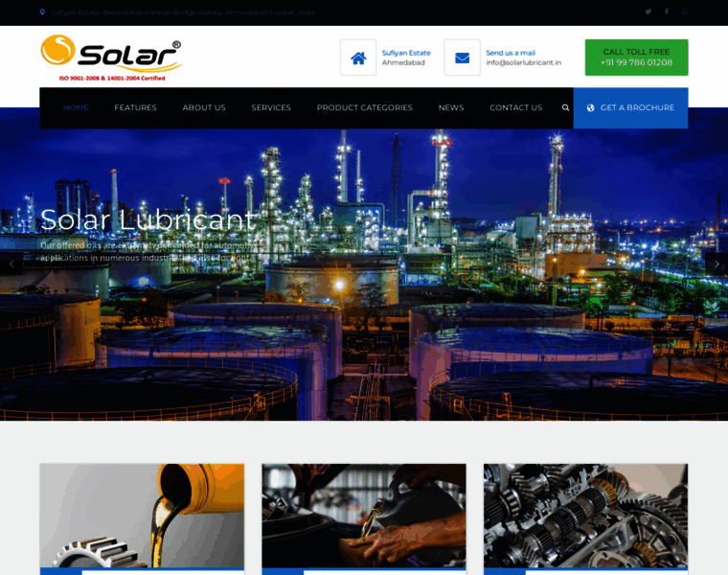Click the blue house icon box
The width and height of the screenshot is (728, 575).
click(358, 57)
